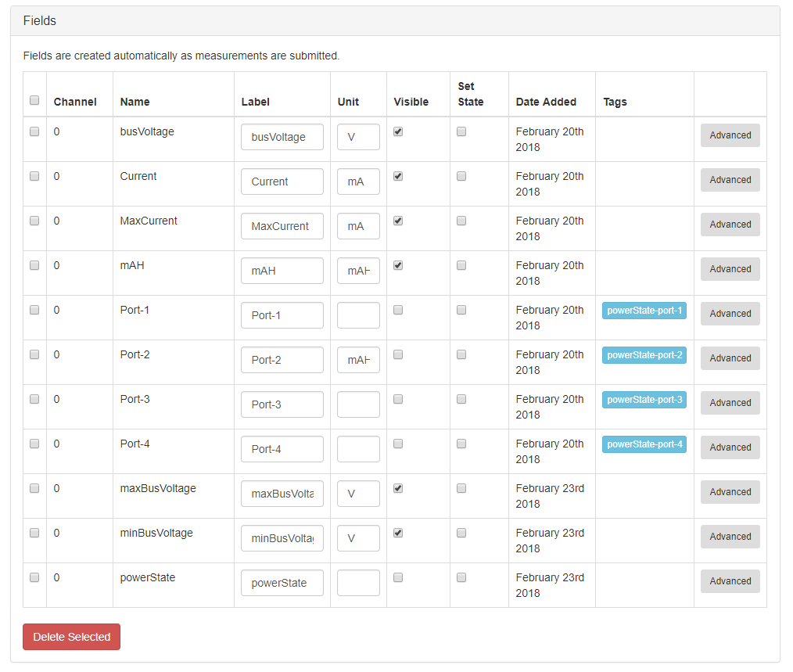Uncheck Visible for the Current field

pos(398,177)
